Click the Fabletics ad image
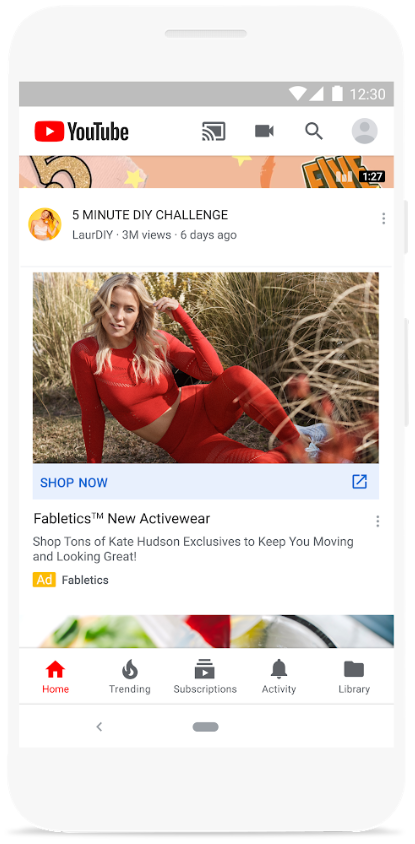Screen dimensions: 415x844 206,368
